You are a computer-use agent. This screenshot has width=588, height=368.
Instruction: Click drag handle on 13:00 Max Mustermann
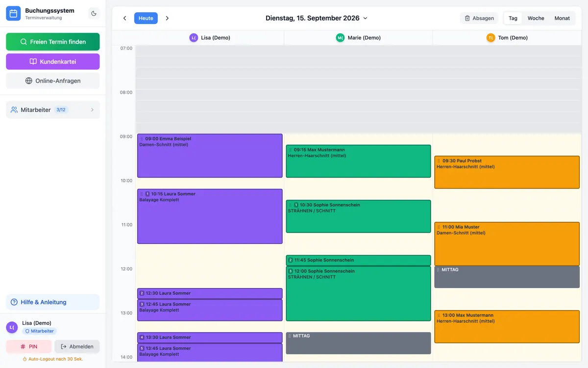tap(439, 315)
